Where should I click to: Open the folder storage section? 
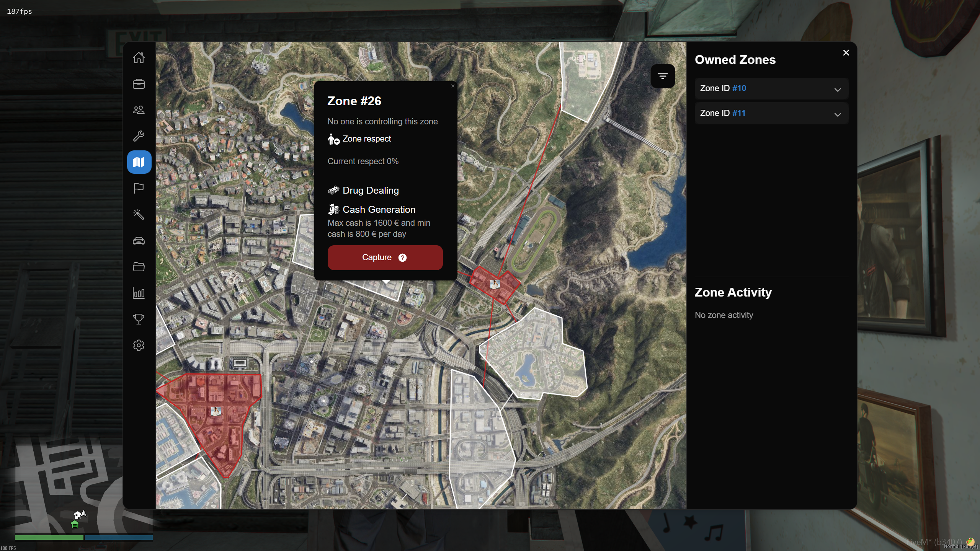tap(139, 267)
